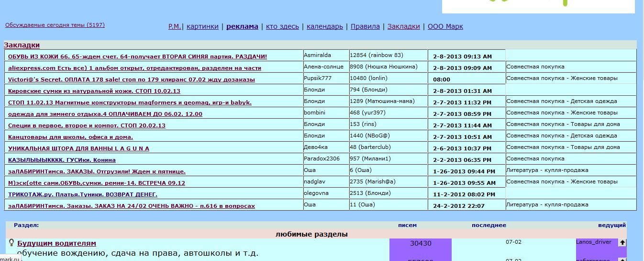
Task: Open the ТРИКОТАЖ.ру Платья.Туники topic
Action: [x=82, y=194]
